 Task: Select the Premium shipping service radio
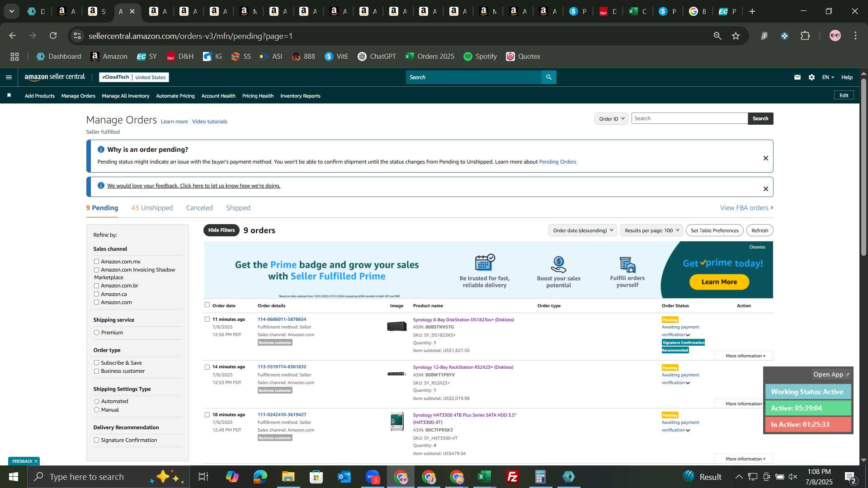(96, 333)
